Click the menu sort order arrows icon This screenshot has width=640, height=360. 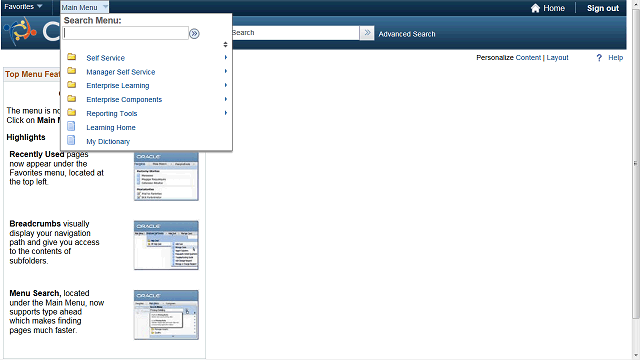tap(225, 44)
